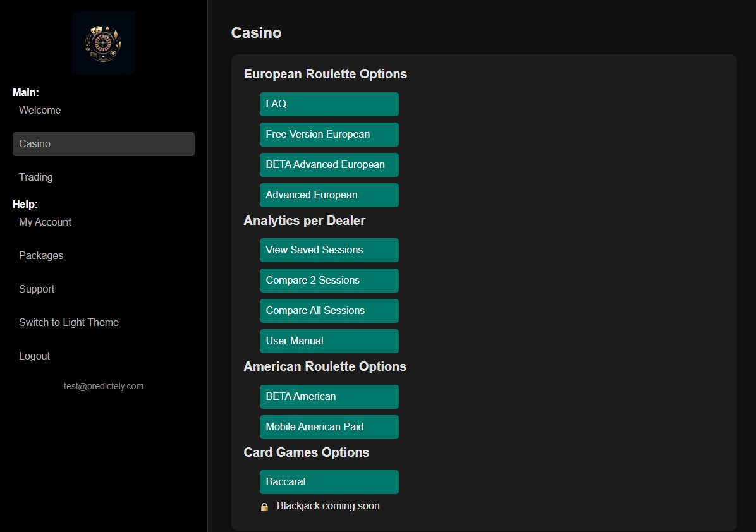Open Compare All Sessions
This screenshot has width=756, height=532.
(329, 310)
